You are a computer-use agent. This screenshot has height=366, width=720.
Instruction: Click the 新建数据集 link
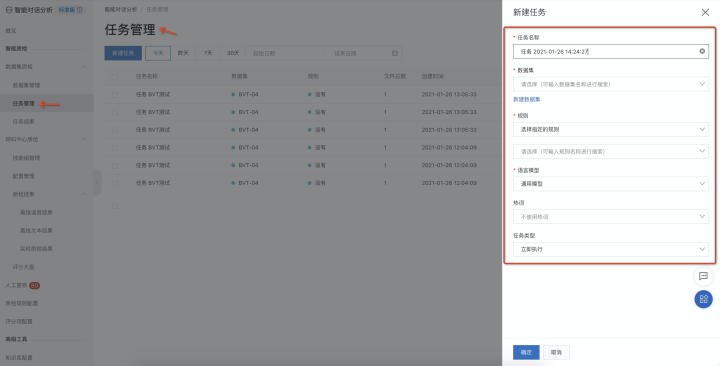coord(527,99)
